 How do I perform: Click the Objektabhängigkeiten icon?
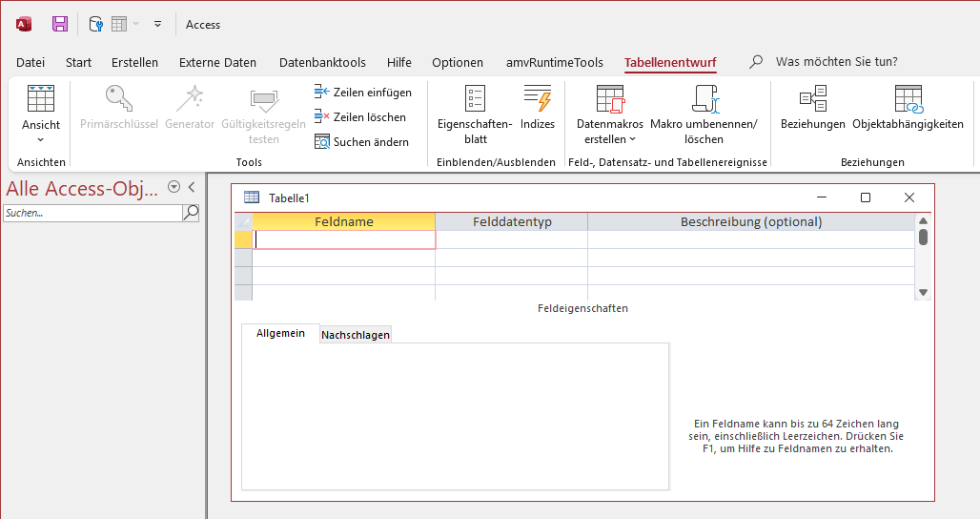909,99
